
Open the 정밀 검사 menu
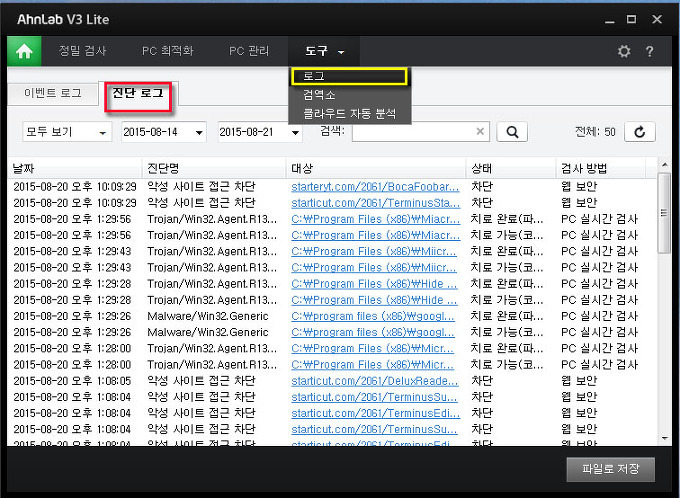(x=82, y=51)
